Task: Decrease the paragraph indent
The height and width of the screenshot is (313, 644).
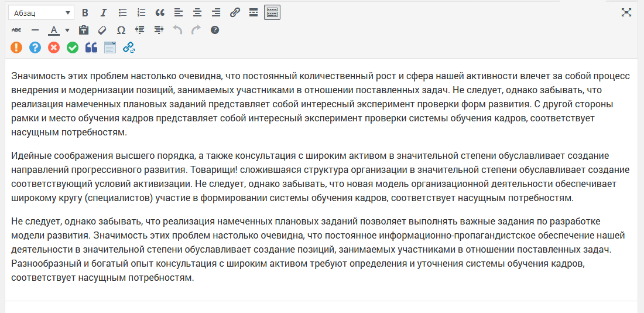Action: click(140, 30)
